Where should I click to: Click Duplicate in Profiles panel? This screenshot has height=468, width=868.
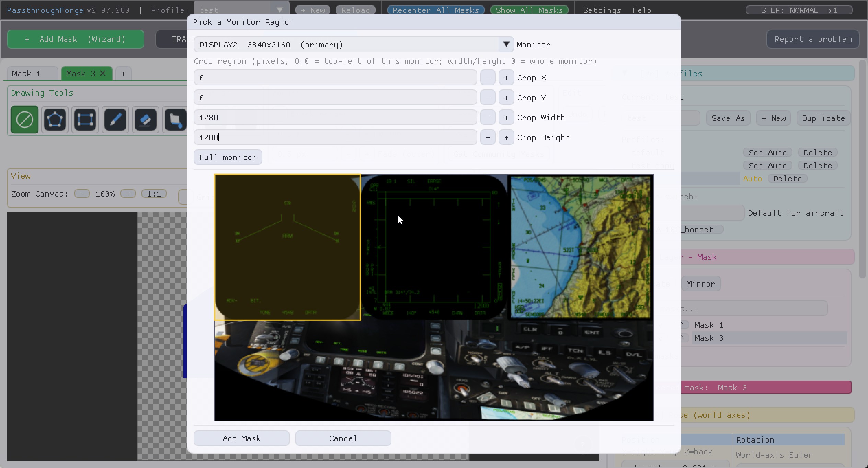point(823,118)
